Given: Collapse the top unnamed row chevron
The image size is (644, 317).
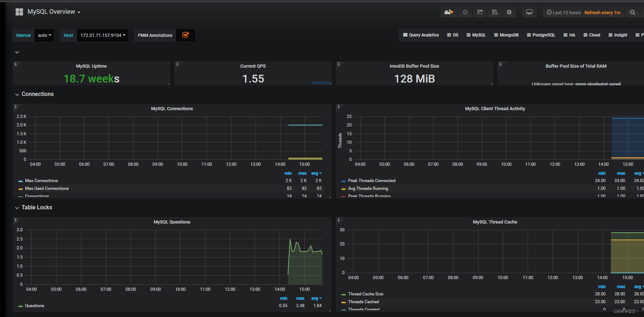Looking at the screenshot, I should [x=17, y=52].
